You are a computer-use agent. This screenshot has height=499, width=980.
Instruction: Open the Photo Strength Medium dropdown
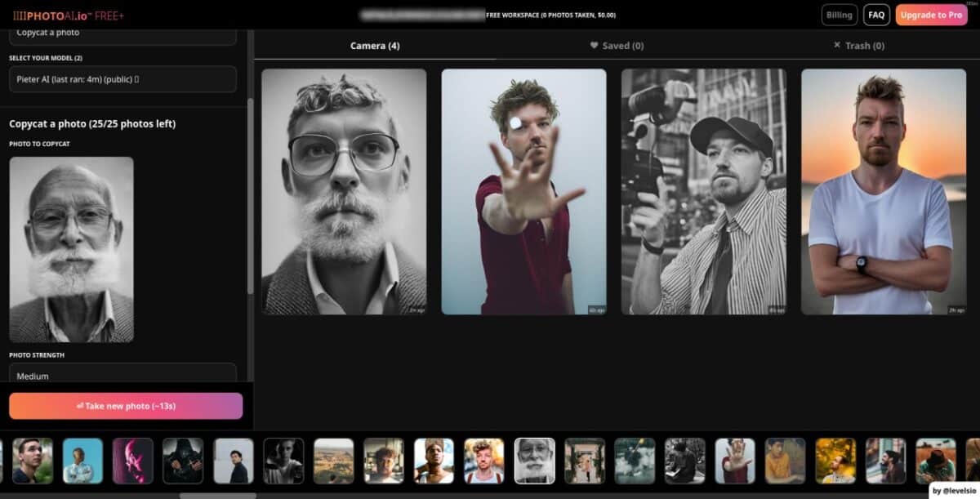122,375
